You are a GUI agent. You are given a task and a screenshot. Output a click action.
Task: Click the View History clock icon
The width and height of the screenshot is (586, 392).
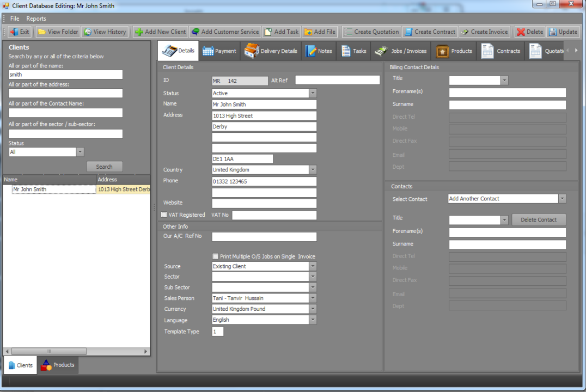(88, 32)
